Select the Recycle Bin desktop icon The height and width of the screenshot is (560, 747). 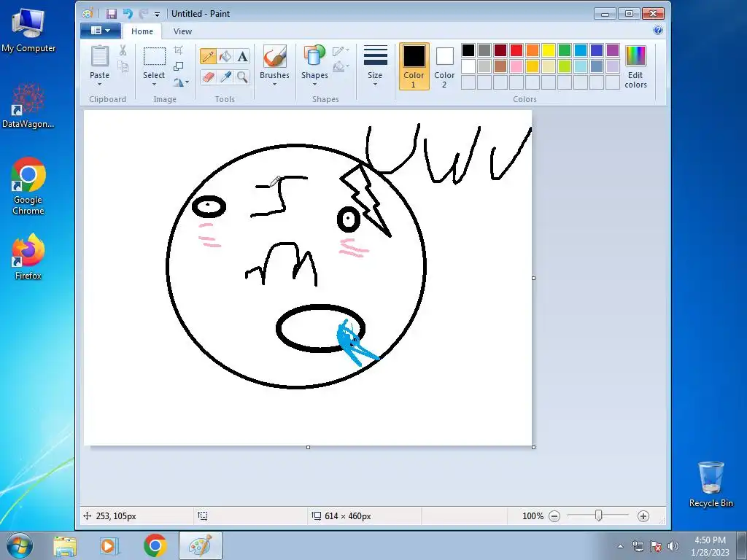(711, 484)
